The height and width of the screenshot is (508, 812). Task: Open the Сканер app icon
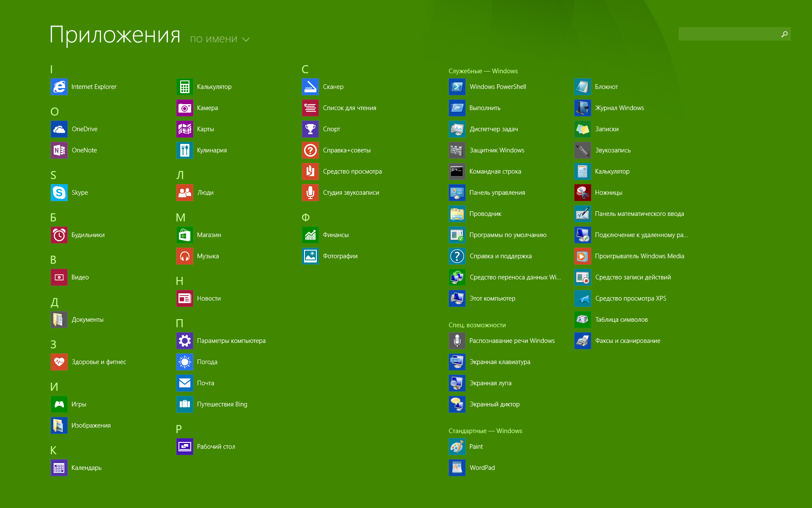(x=310, y=87)
